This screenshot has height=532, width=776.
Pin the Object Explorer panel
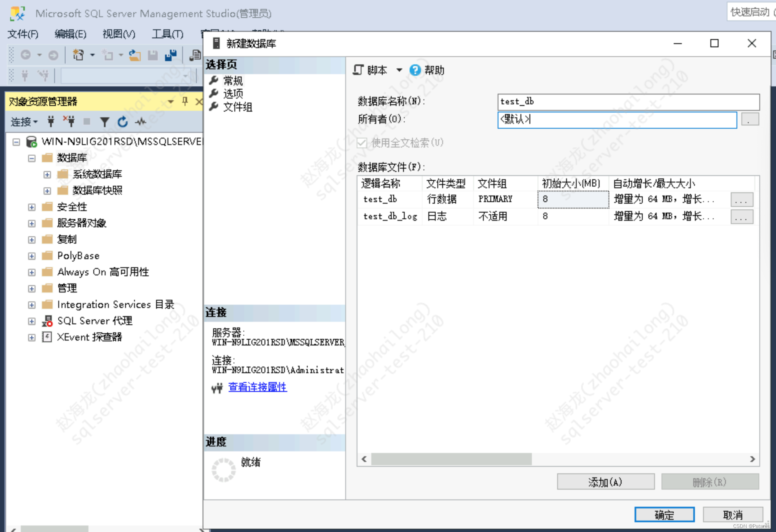(185, 101)
